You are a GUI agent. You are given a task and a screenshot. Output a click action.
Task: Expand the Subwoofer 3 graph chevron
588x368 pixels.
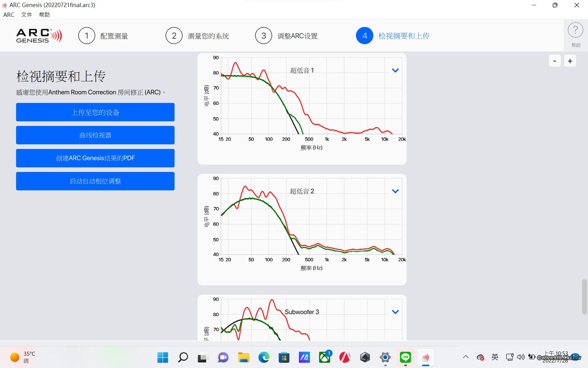coord(395,312)
